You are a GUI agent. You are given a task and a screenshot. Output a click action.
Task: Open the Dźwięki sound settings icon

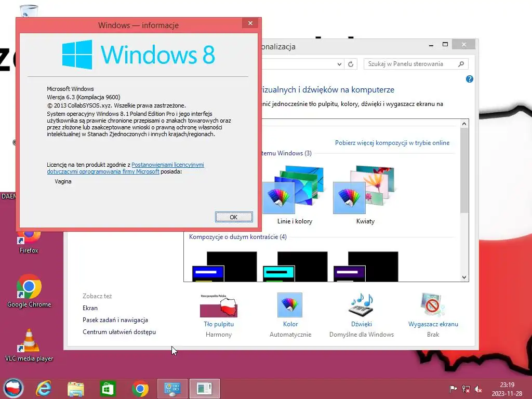click(x=362, y=305)
